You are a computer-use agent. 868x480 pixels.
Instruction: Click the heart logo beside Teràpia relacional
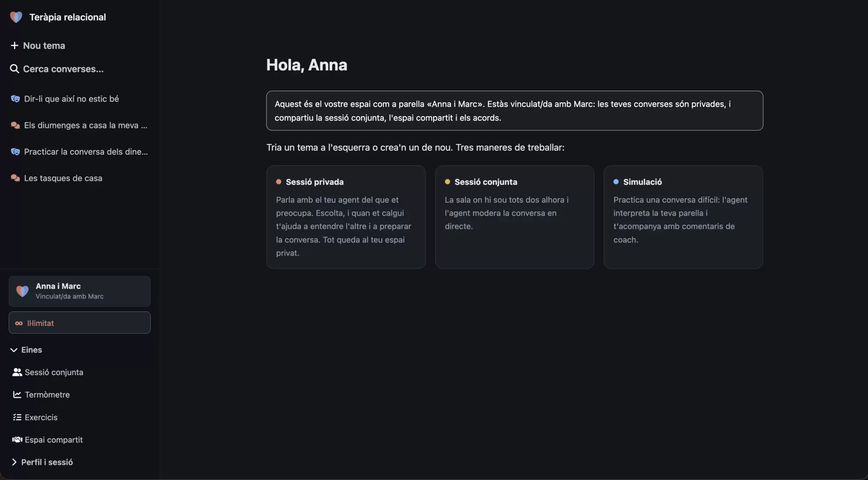(16, 17)
